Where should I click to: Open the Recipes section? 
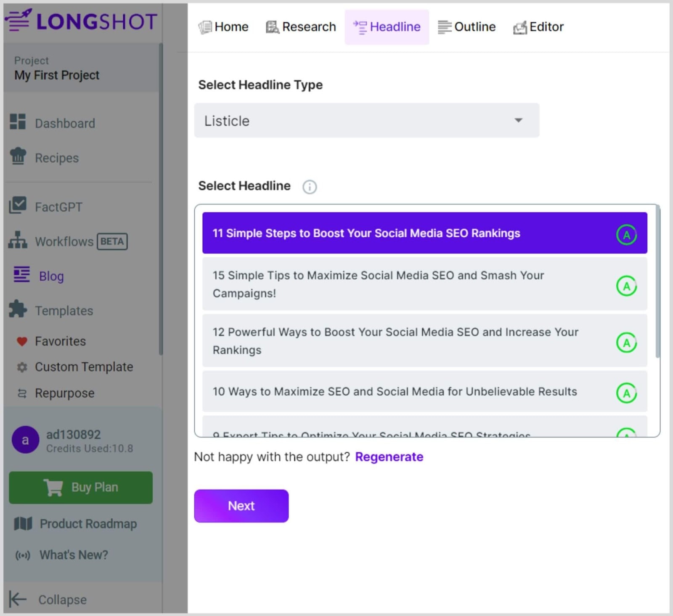[x=56, y=158]
